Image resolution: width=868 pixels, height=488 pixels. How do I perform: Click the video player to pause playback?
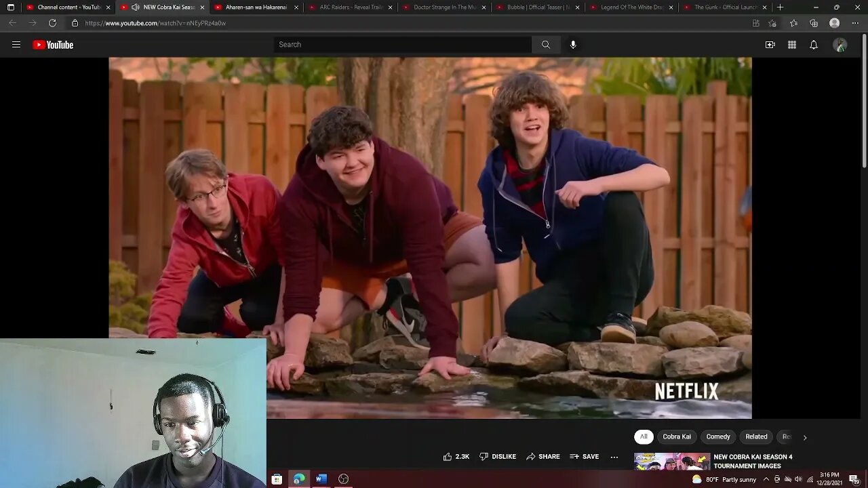pos(430,238)
